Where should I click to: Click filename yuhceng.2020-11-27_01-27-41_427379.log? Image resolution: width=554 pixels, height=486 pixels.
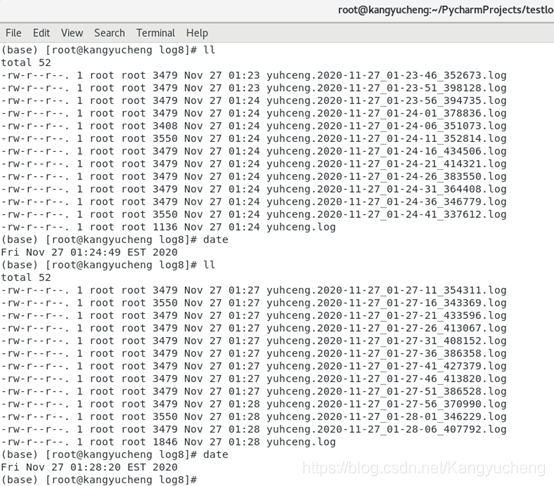386,366
